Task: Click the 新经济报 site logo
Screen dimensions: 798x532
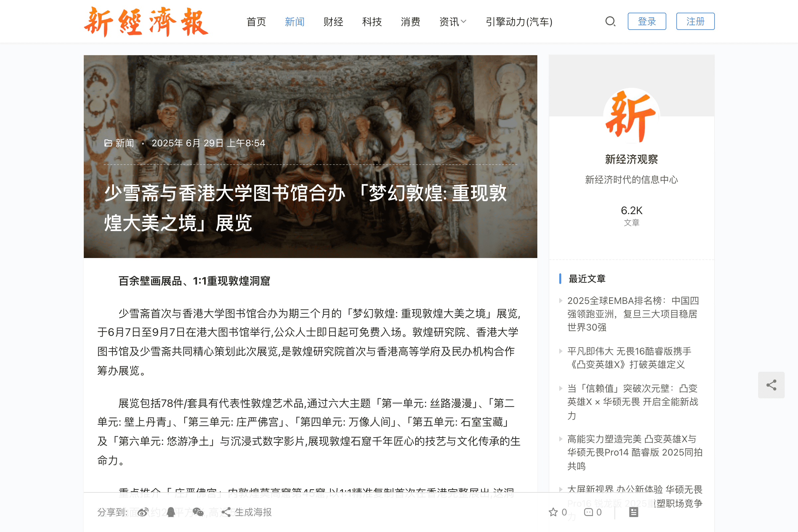Action: coord(146,22)
